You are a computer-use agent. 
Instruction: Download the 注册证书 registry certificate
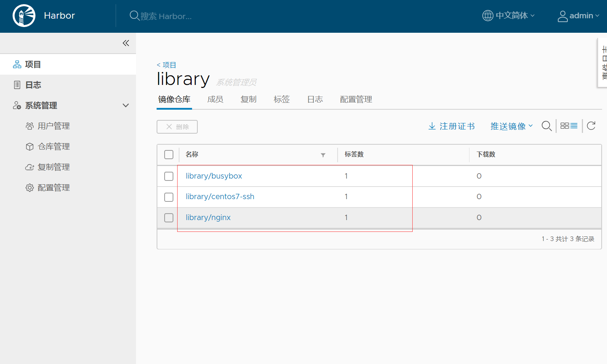(452, 126)
